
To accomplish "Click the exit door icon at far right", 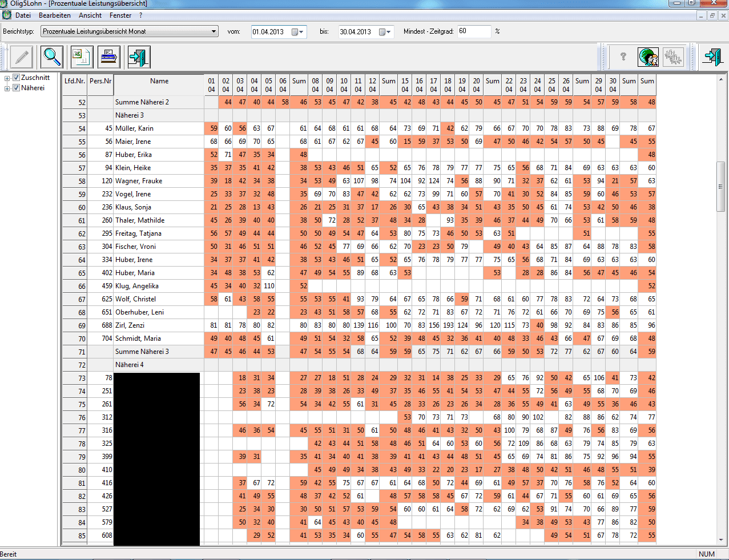I will pos(712,57).
